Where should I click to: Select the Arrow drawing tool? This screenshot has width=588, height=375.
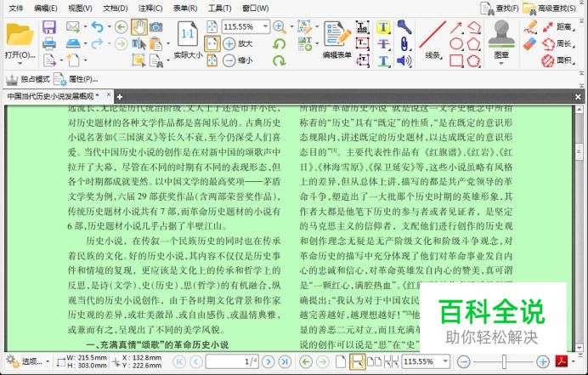[x=456, y=27]
